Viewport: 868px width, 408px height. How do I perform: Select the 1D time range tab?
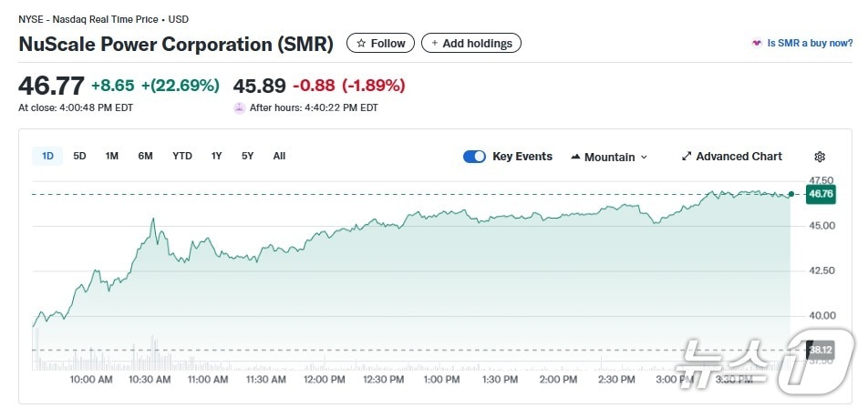[47, 156]
